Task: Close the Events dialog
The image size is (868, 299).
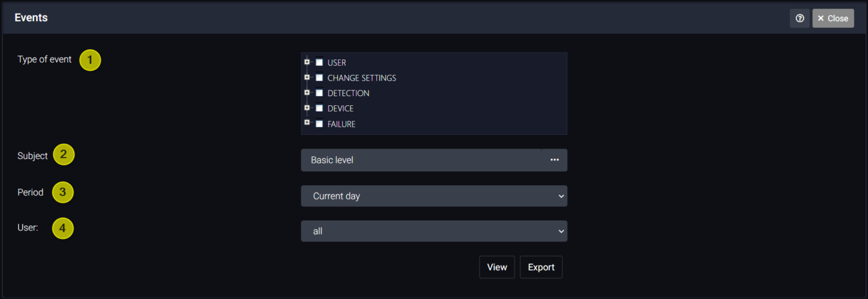Action: (833, 19)
